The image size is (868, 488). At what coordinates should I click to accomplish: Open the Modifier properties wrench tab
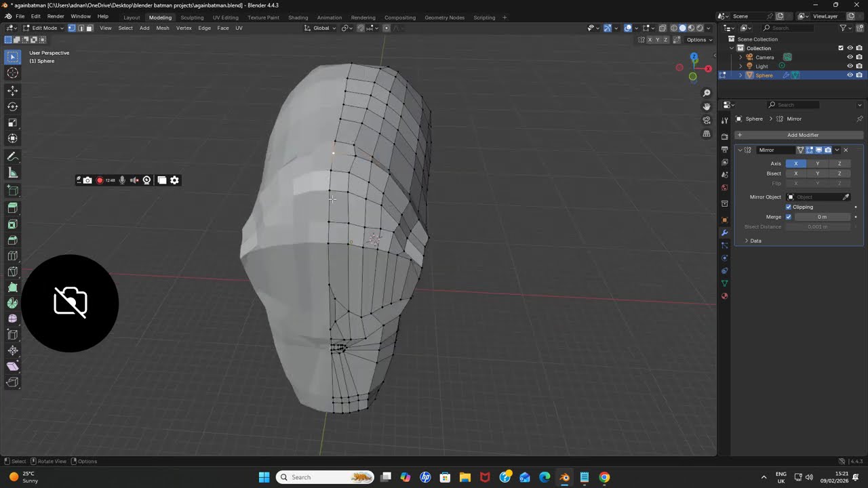(x=724, y=232)
